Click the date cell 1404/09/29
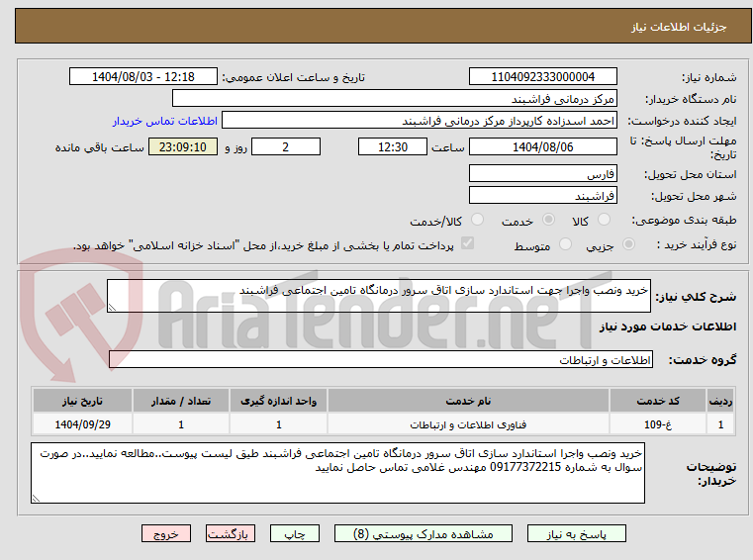Image resolution: width=753 pixels, height=560 pixels. click(x=82, y=424)
